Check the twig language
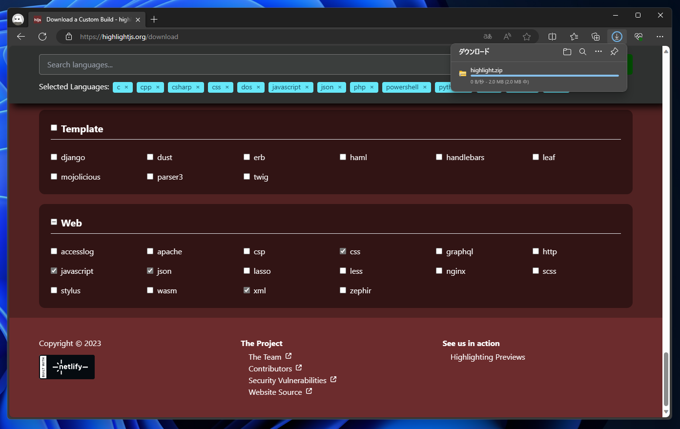 click(x=246, y=177)
